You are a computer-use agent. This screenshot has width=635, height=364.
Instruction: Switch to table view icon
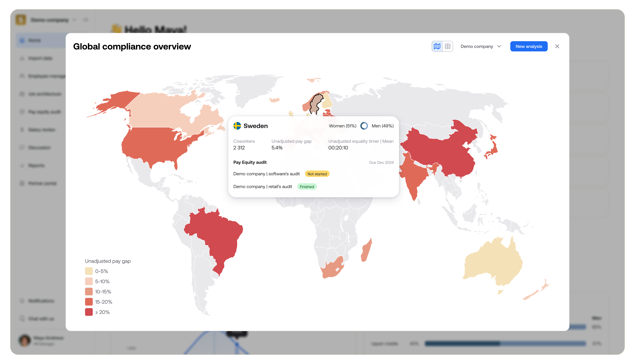[448, 47]
